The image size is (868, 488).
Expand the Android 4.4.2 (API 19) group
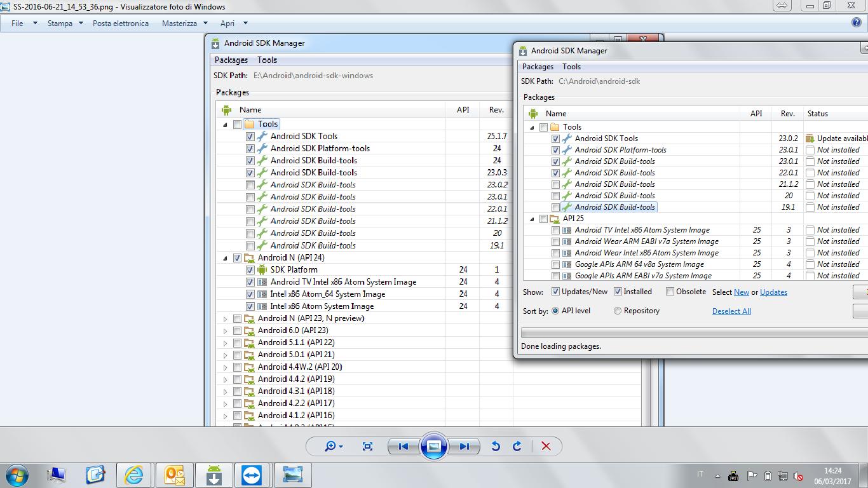tap(225, 379)
